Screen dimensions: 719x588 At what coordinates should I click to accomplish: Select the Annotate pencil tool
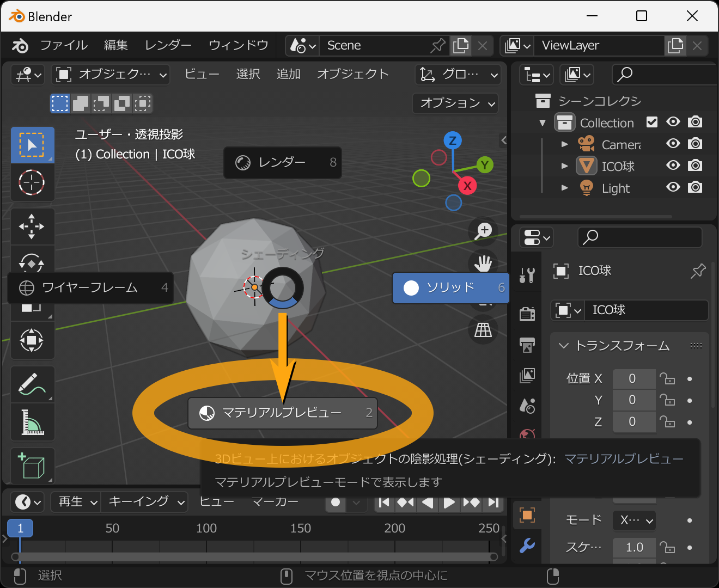click(32, 384)
